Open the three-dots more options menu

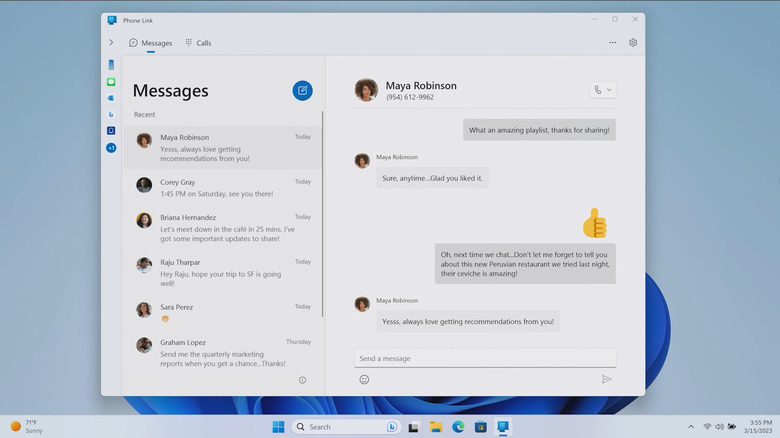pos(613,43)
